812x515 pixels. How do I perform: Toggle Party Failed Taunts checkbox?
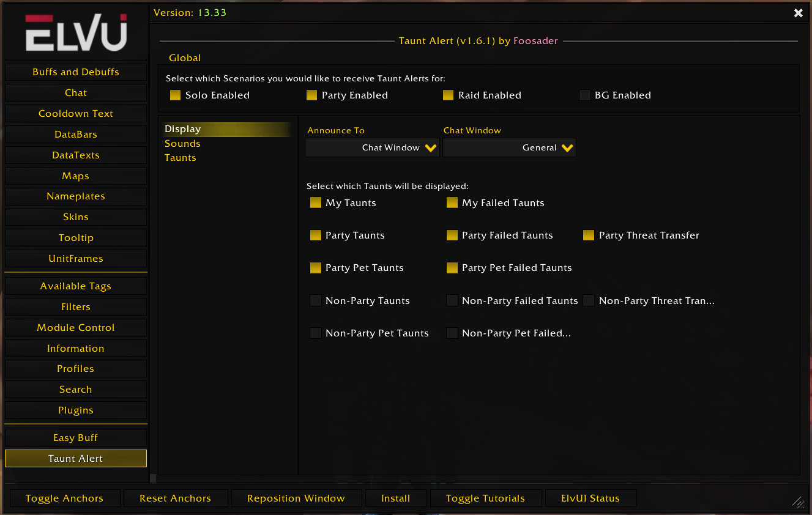pos(452,235)
